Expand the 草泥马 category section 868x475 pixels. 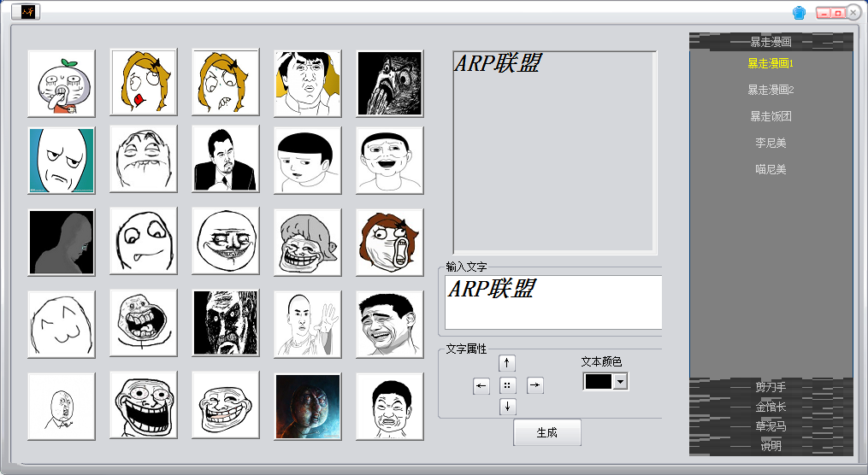tap(771, 425)
